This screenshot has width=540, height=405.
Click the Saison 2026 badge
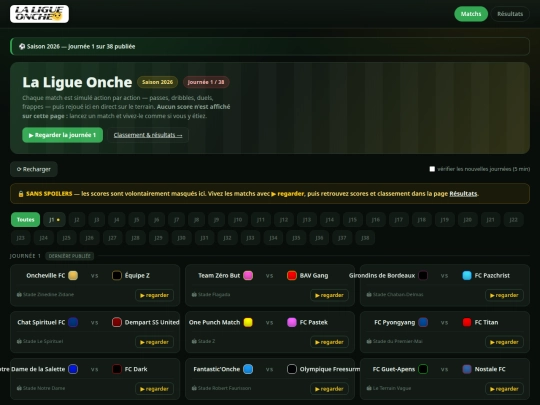point(157,82)
